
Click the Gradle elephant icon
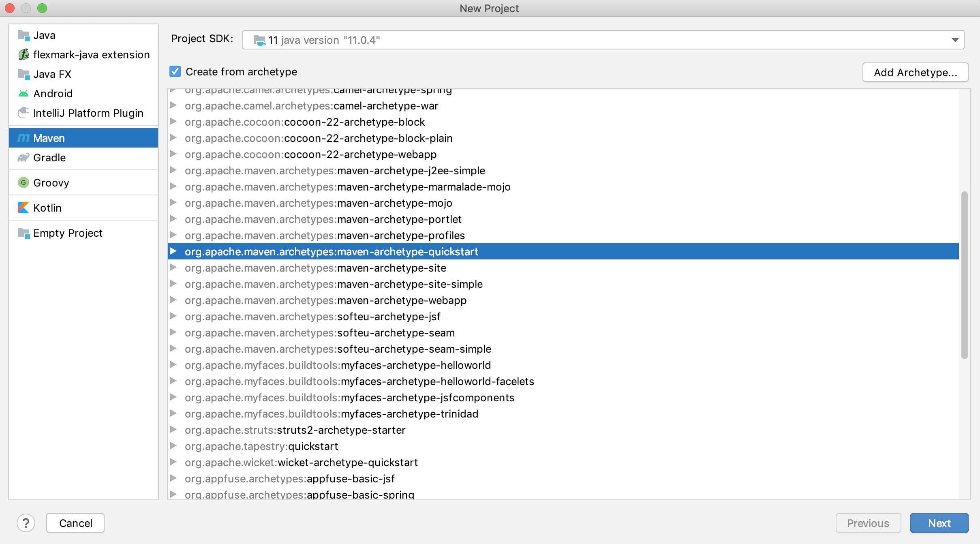coord(24,158)
